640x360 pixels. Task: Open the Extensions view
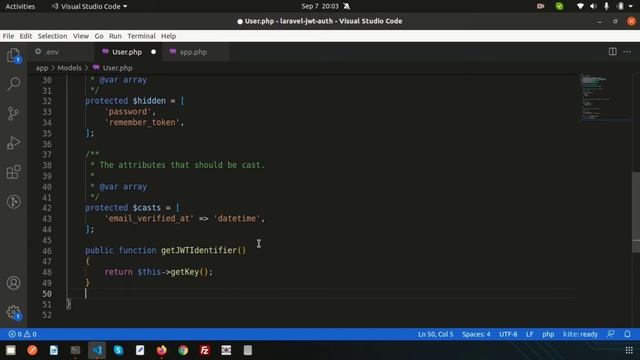point(13,172)
